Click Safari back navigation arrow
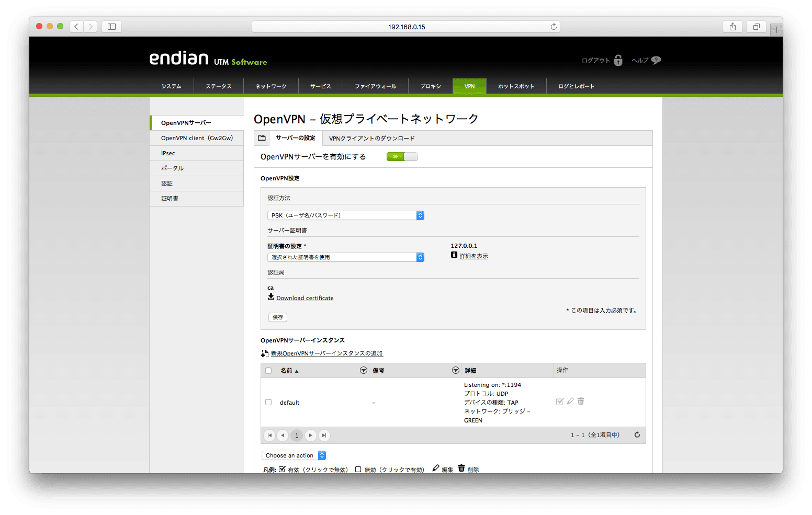Screen dimensions: 812x515 (x=76, y=27)
